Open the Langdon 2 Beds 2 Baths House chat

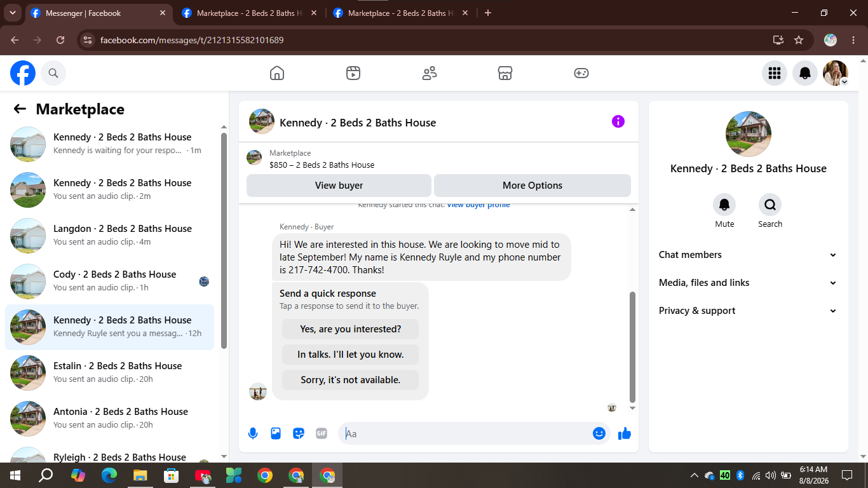pyautogui.click(x=109, y=236)
